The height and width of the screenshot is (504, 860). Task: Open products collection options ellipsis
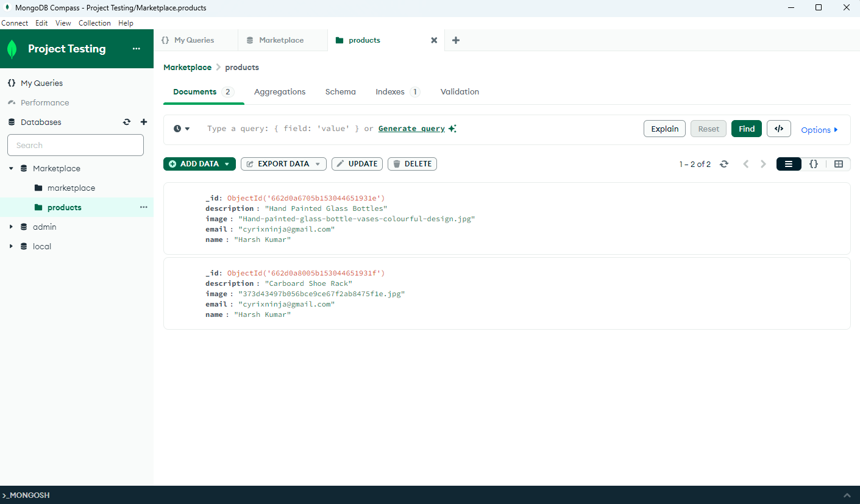(x=143, y=207)
